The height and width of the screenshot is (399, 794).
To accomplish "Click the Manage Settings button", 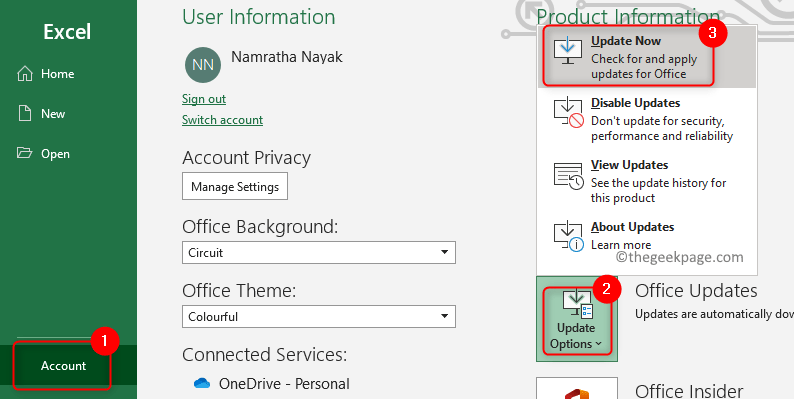I will [235, 186].
